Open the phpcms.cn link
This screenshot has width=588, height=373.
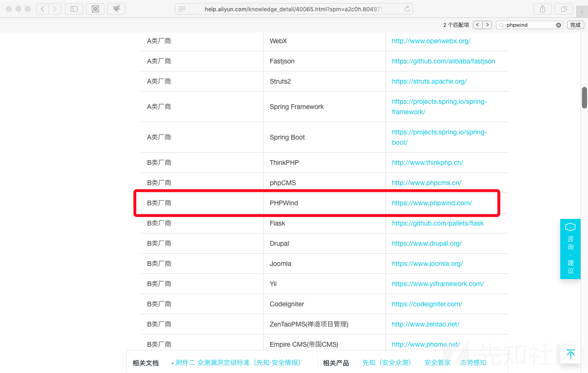click(426, 183)
